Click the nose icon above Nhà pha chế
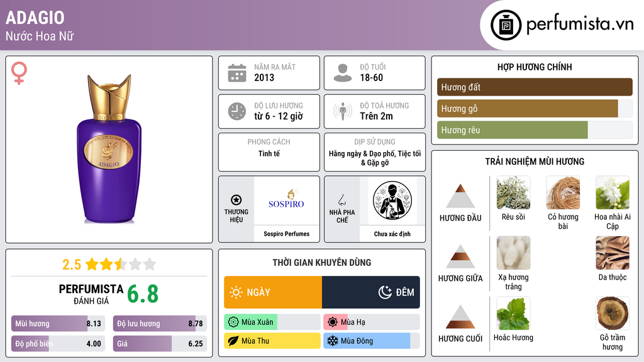Image resolution: width=644 pixels, height=362 pixels. 341,200
